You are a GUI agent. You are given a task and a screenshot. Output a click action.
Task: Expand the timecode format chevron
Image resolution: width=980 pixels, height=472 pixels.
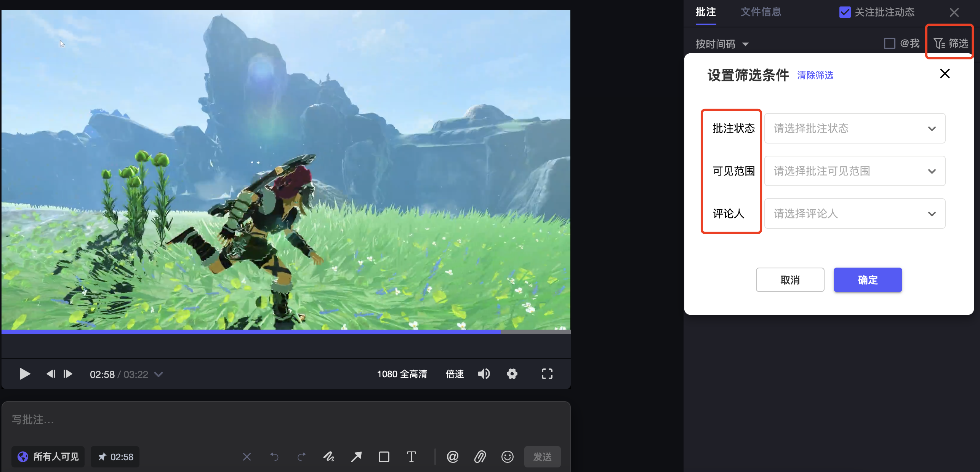(159, 374)
